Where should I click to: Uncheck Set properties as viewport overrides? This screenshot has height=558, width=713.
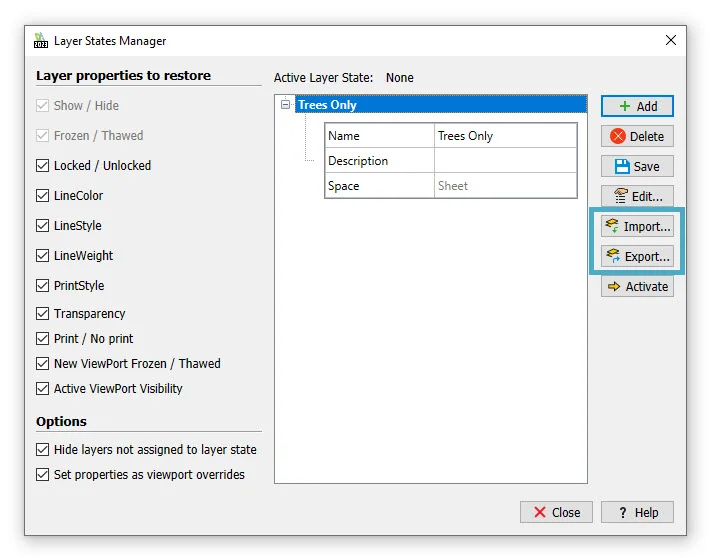(x=42, y=475)
